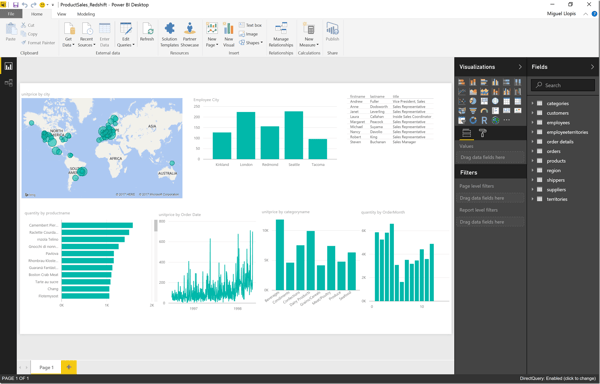Open the View ribbon tab
This screenshot has height=384, width=600.
[62, 14]
